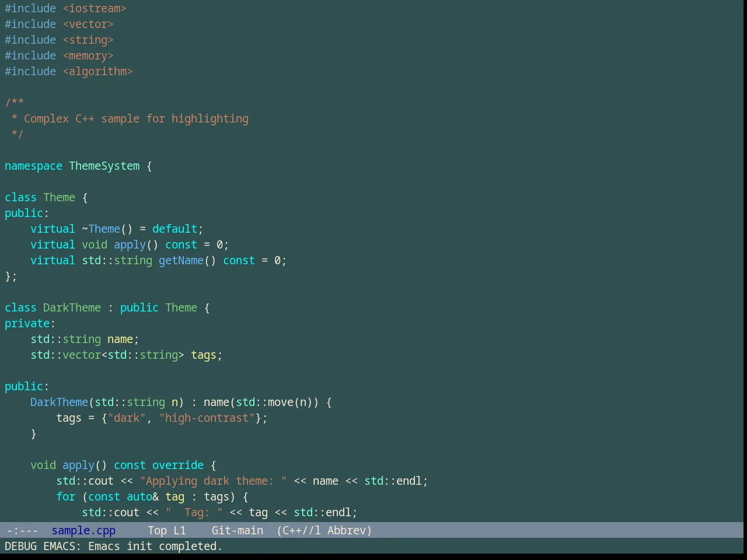Image resolution: width=747 pixels, height=560 pixels.
Task: Click the sample.cpp buffer name in mode line
Action: coord(83,530)
